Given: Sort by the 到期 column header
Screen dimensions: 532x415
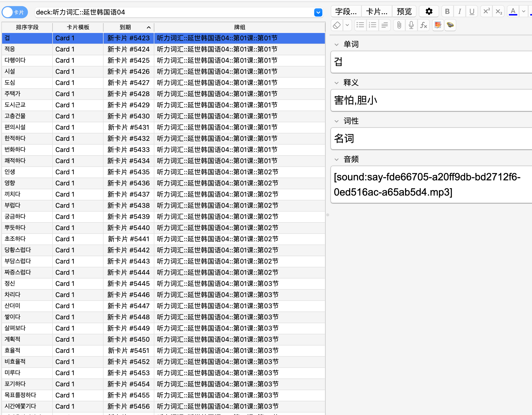Looking at the screenshot, I should (x=128, y=27).
